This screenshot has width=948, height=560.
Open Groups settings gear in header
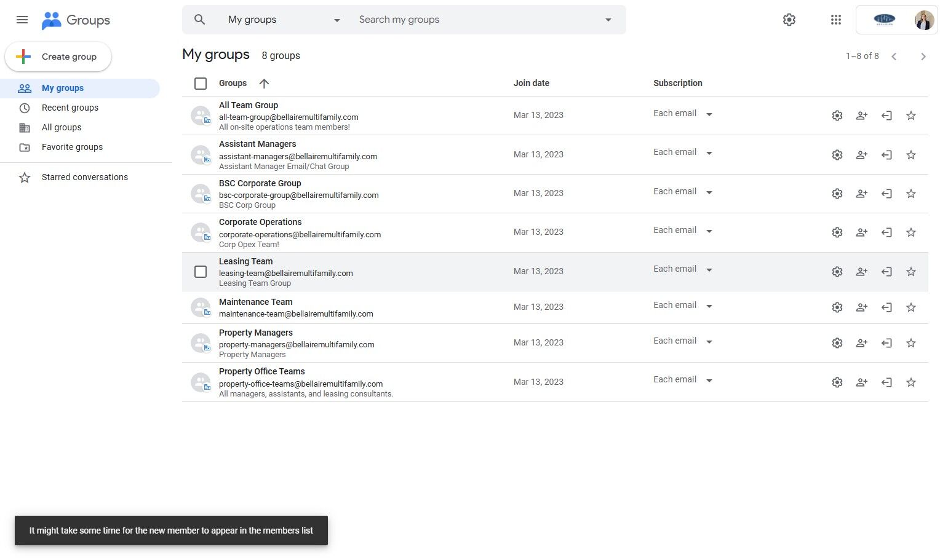pos(789,20)
